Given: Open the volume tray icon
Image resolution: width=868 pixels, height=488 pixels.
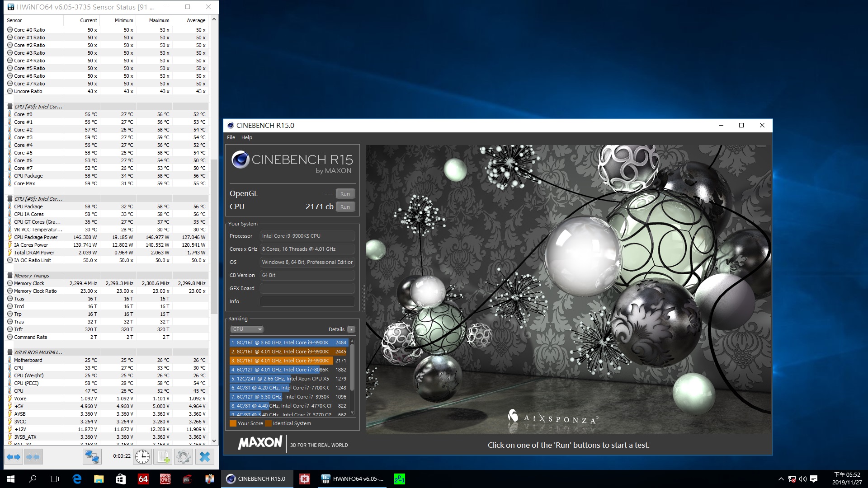Looking at the screenshot, I should tap(802, 479).
